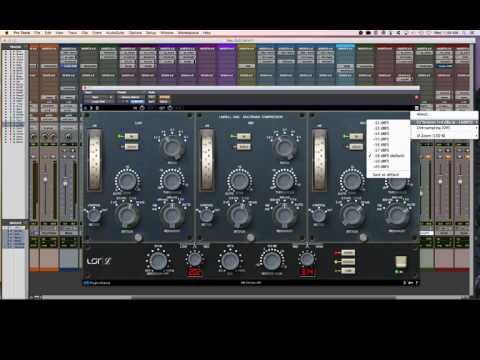
Task: Click the right red numeric crossover display
Action: [307, 272]
